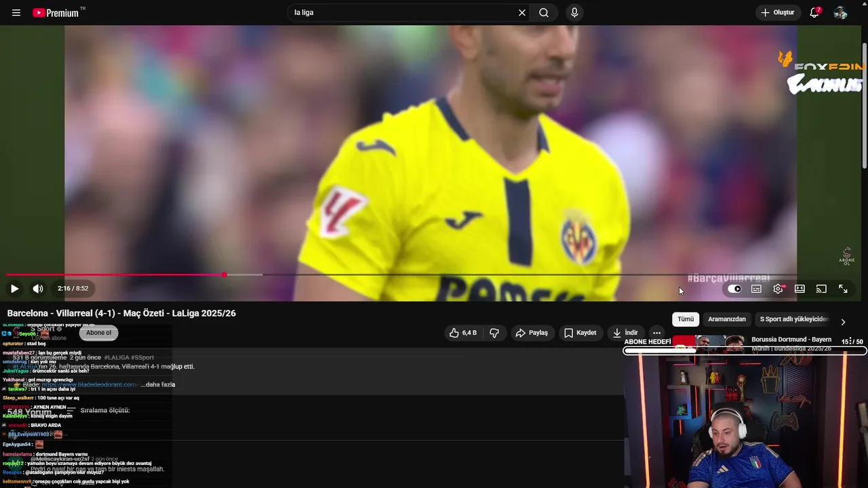This screenshot has height=488, width=868.
Task: Cast video to a TV
Action: pyautogui.click(x=821, y=289)
